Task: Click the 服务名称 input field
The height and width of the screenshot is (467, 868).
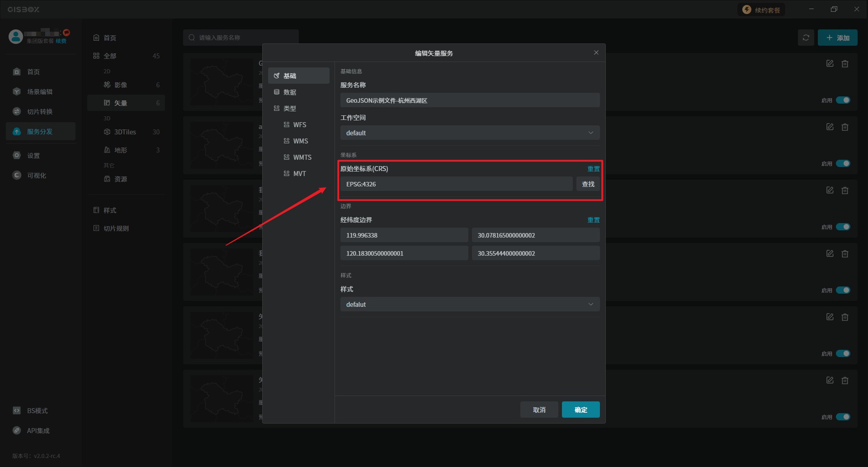Action: click(469, 100)
